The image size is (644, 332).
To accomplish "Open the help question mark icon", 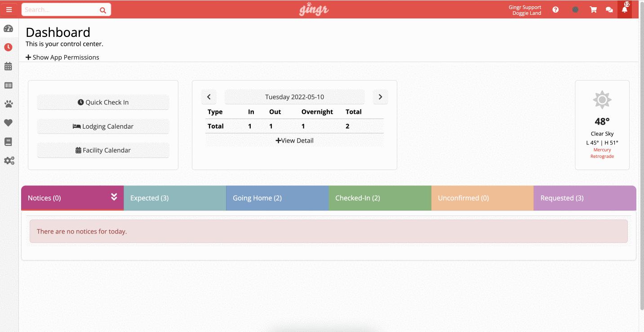I will (x=555, y=9).
